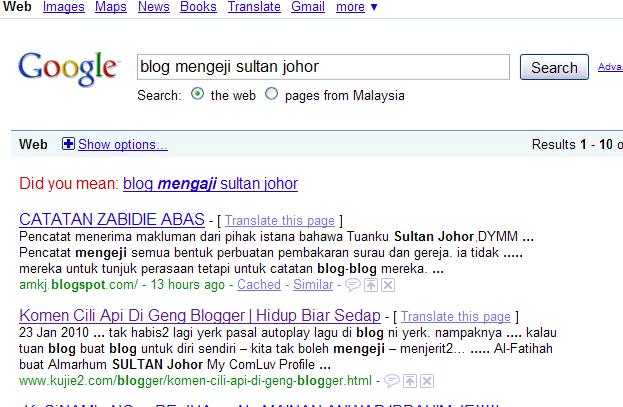The height and width of the screenshot is (407, 623).
Task: Click the comment bubble icon for amkj.blogspot result
Action: [x=352, y=285]
